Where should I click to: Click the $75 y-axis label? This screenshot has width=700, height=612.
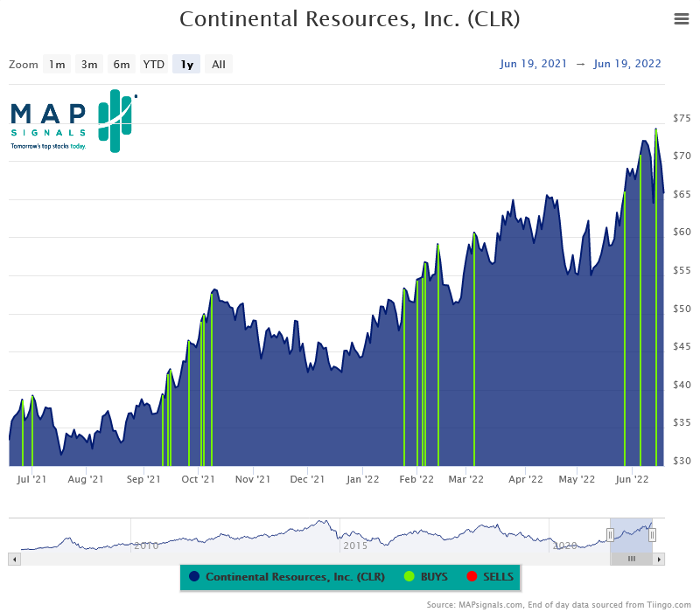tap(682, 118)
